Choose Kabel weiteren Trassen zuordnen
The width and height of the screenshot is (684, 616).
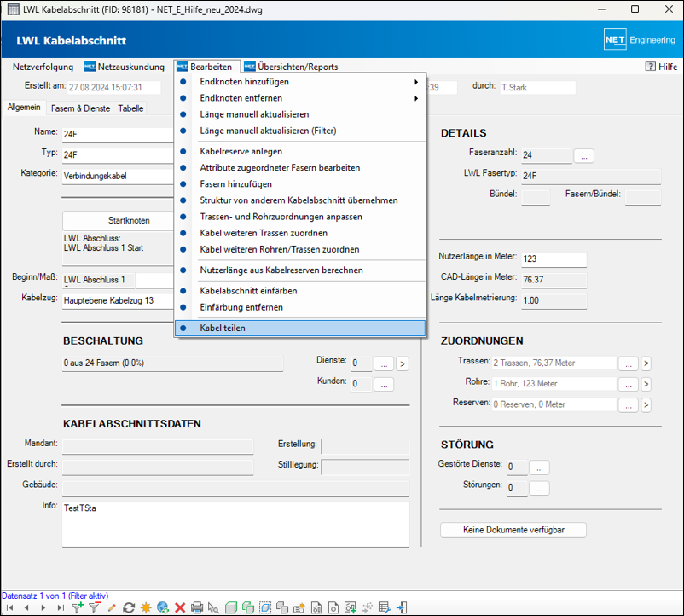coord(300,233)
